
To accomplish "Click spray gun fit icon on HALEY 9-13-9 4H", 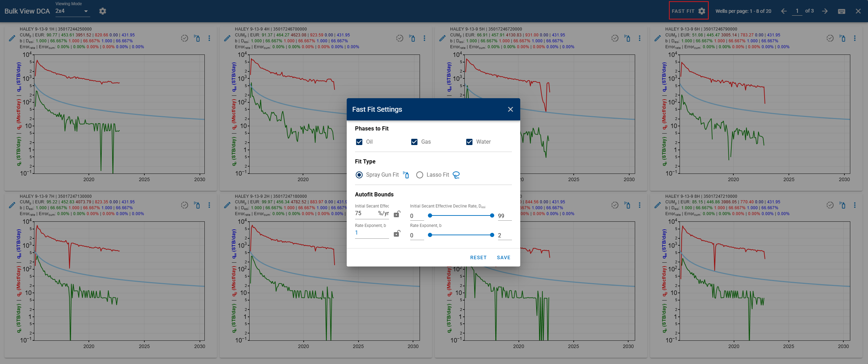I will (x=412, y=38).
